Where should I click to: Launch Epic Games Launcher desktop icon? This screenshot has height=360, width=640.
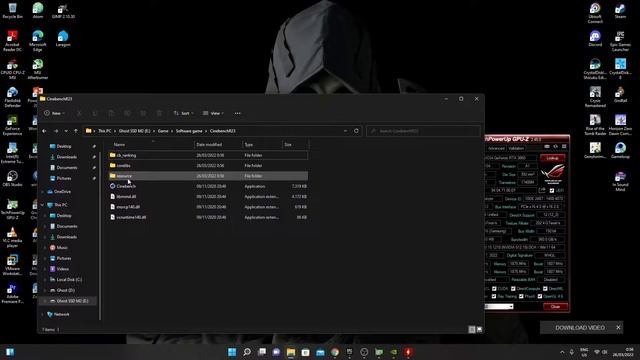620,41
